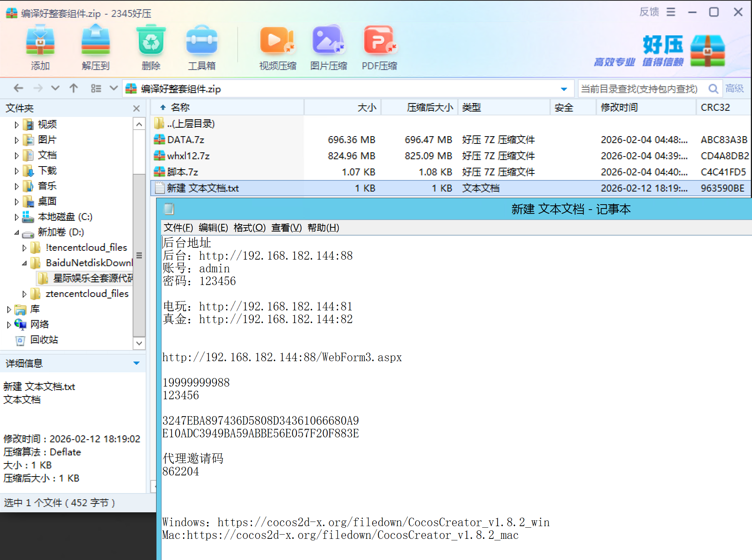Open Notepad's 查看(V) menu
752x560 pixels.
pos(286,228)
